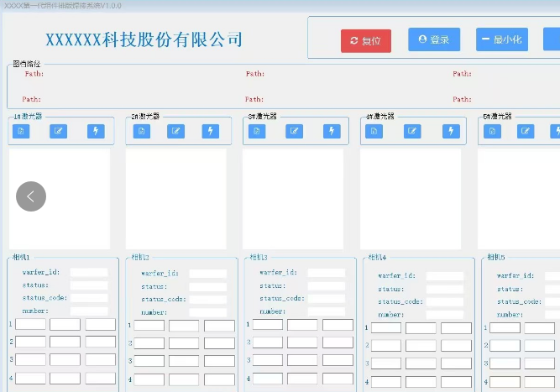
Task: Click the edit icon in 3#激光器 group
Action: (x=295, y=132)
